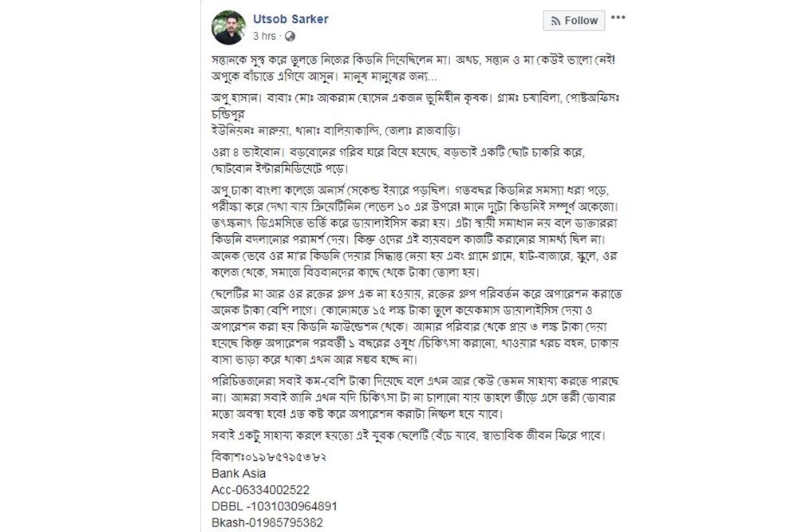Screen dimensions: 798x532
Task: Click the feed icon inside Follow button
Action: point(555,21)
